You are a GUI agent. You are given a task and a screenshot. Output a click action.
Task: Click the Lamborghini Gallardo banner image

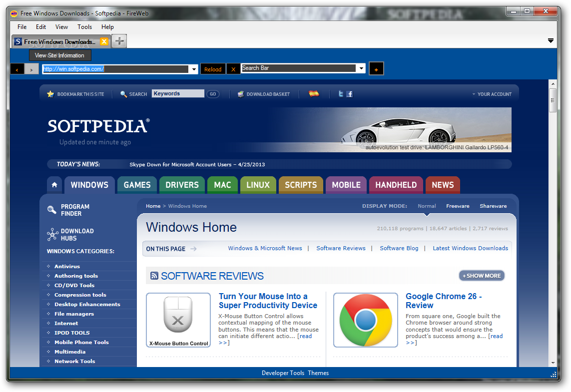394,129
